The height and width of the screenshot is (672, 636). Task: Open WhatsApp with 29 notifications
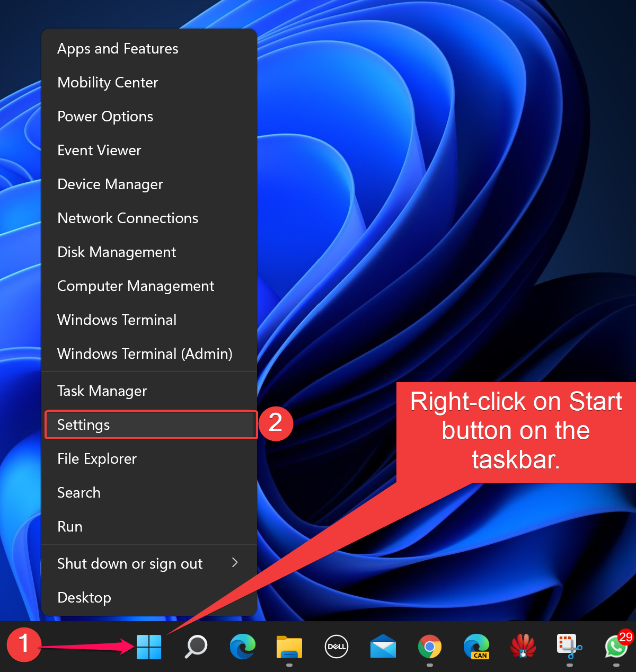coord(617,646)
